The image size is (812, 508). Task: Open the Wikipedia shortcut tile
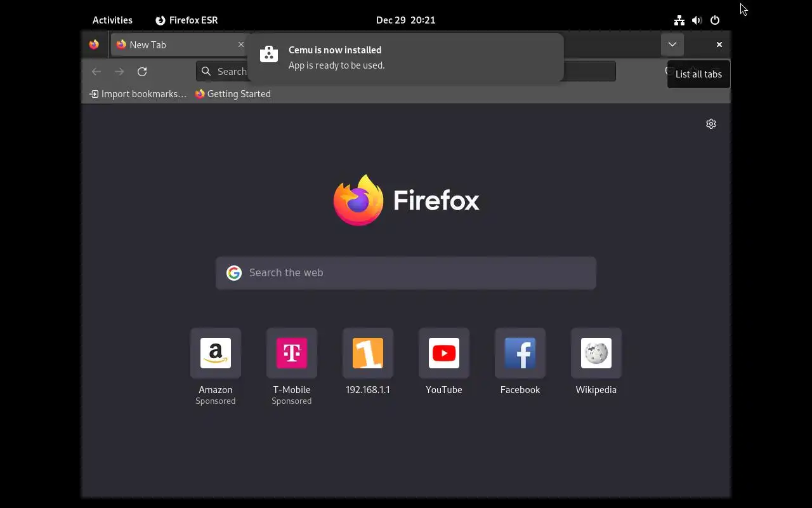(x=596, y=353)
